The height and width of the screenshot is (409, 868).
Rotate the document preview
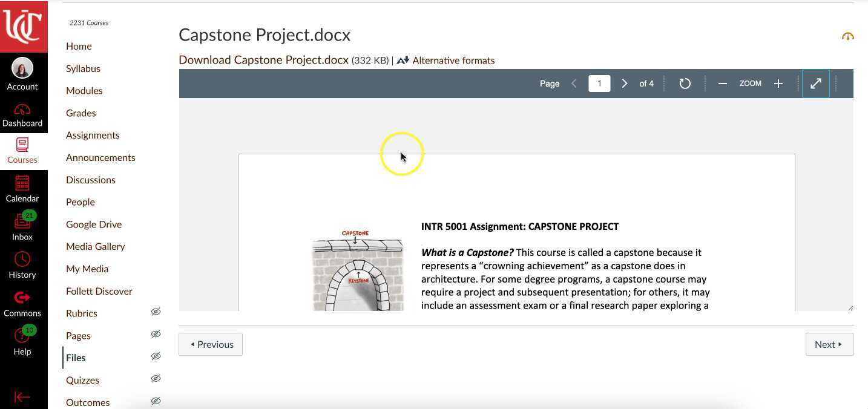point(685,83)
